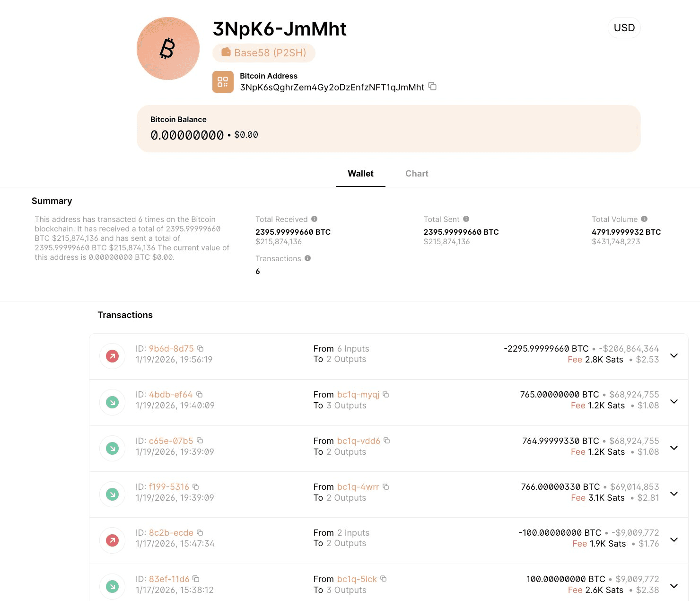Viewport: 700px width, 601px height.
Task: Open the Transactions count info tooltip
Action: 307,258
